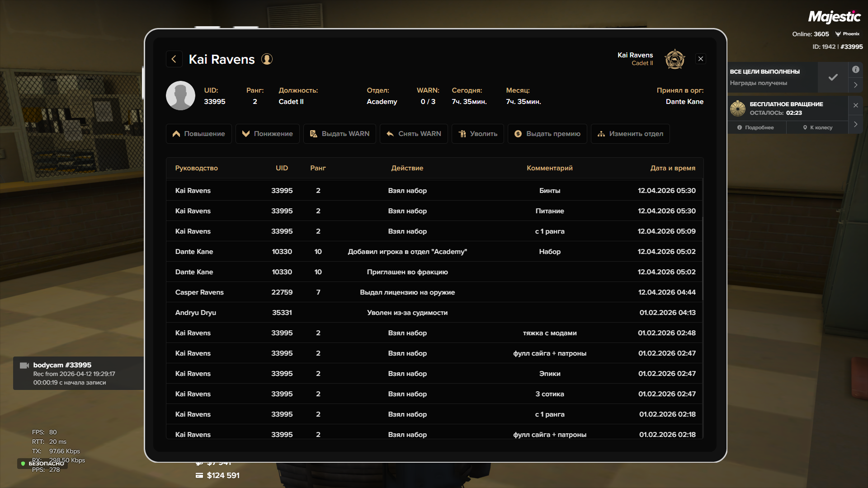Expand the goals panel chevron arrow
The width and height of the screenshot is (868, 488).
(856, 85)
